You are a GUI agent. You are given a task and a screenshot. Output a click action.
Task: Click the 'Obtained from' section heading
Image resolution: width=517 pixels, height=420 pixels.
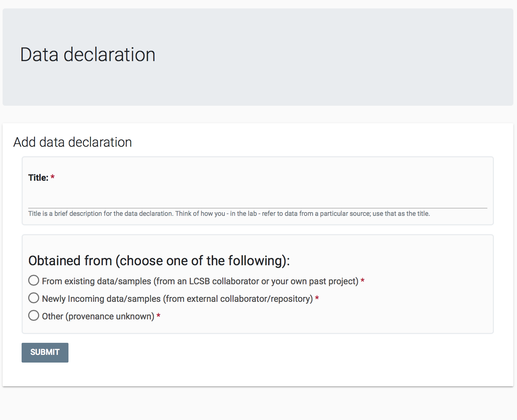(159, 261)
